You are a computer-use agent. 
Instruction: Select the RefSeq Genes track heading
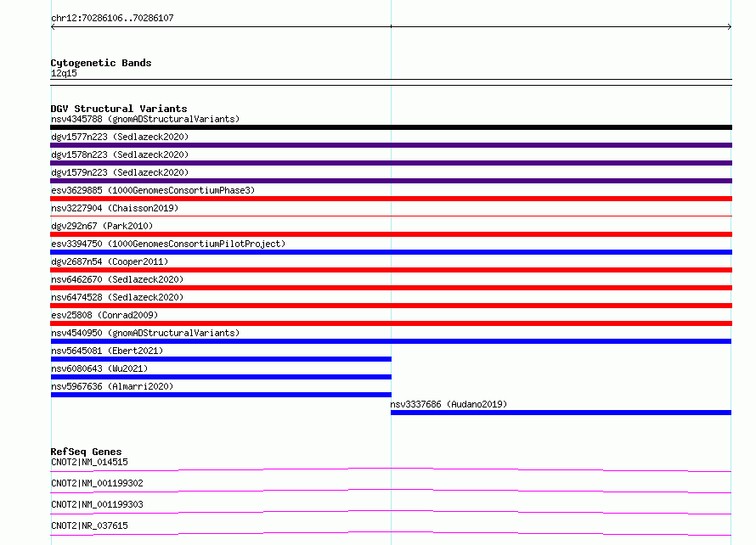pos(87,452)
